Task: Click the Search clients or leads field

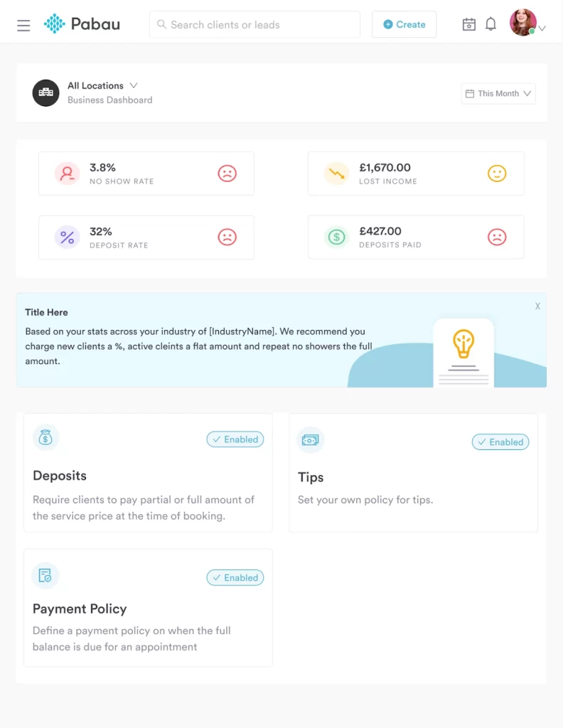Action: click(x=254, y=24)
